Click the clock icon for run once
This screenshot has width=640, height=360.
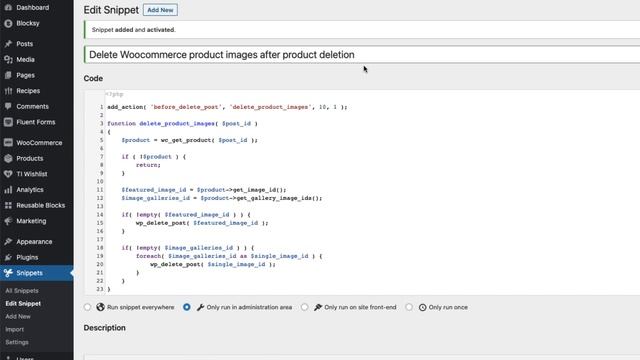pyautogui.click(x=422, y=307)
